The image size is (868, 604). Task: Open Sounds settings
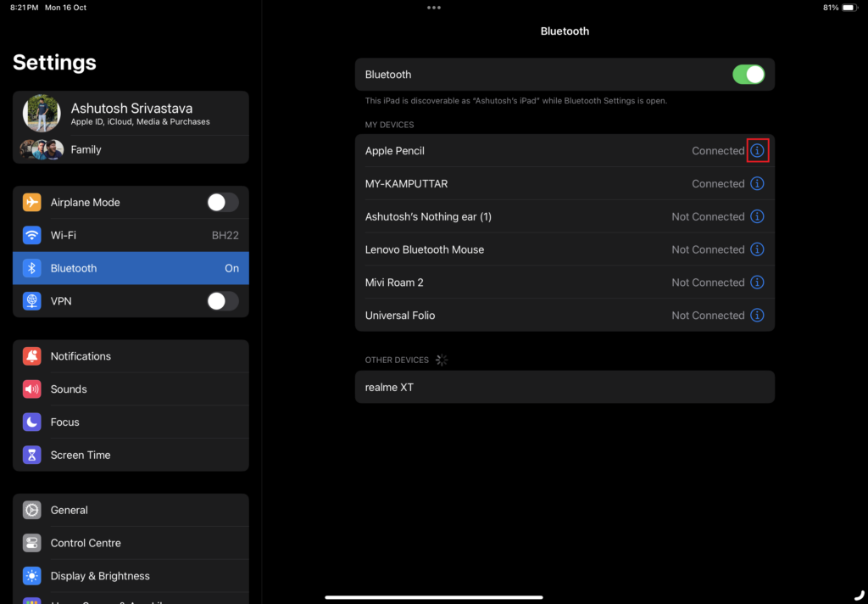coord(131,389)
